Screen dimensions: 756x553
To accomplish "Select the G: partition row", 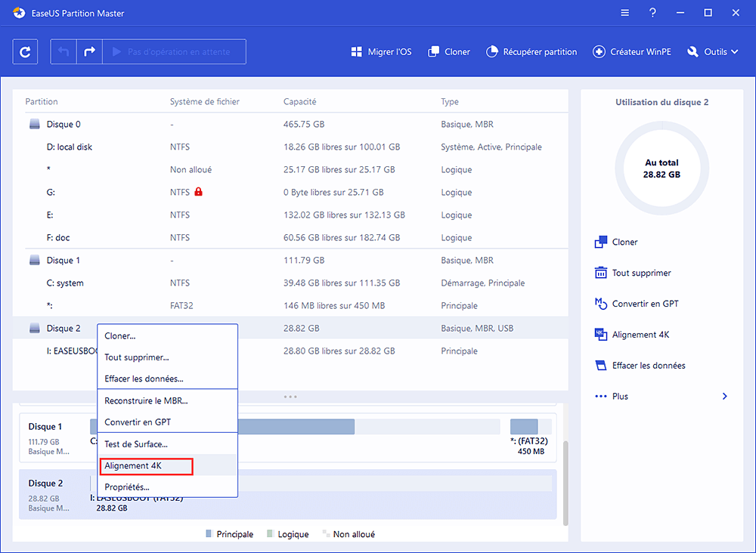I will pos(290,192).
